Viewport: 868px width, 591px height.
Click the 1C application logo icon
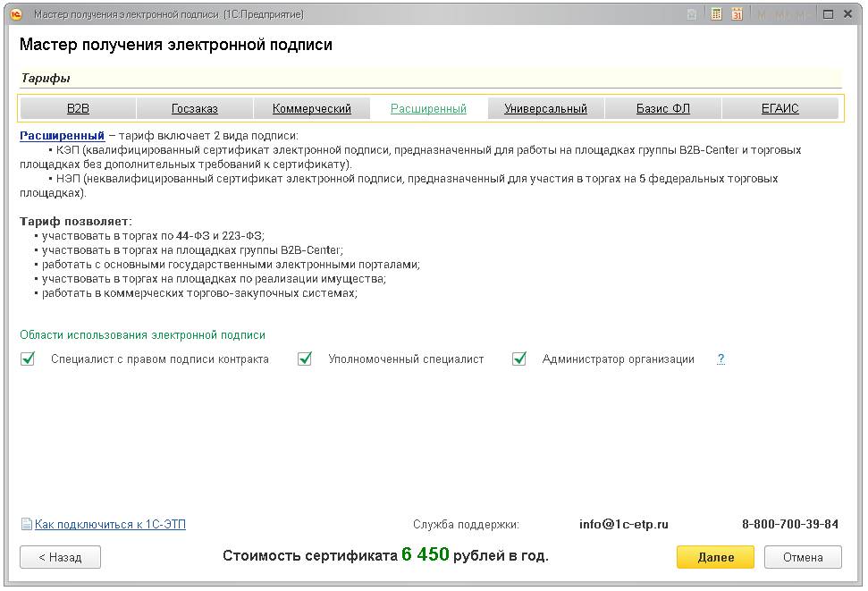(16, 14)
